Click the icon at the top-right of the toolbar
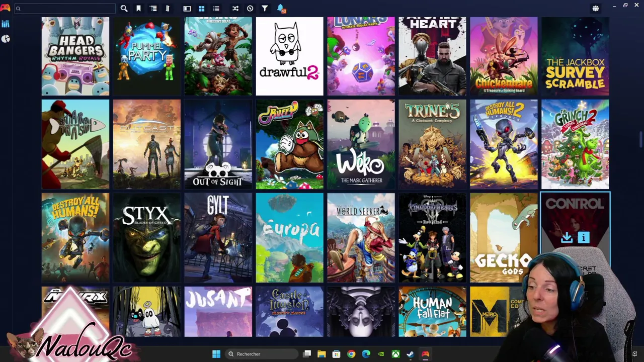Viewport: 644px width, 362px height. click(596, 9)
